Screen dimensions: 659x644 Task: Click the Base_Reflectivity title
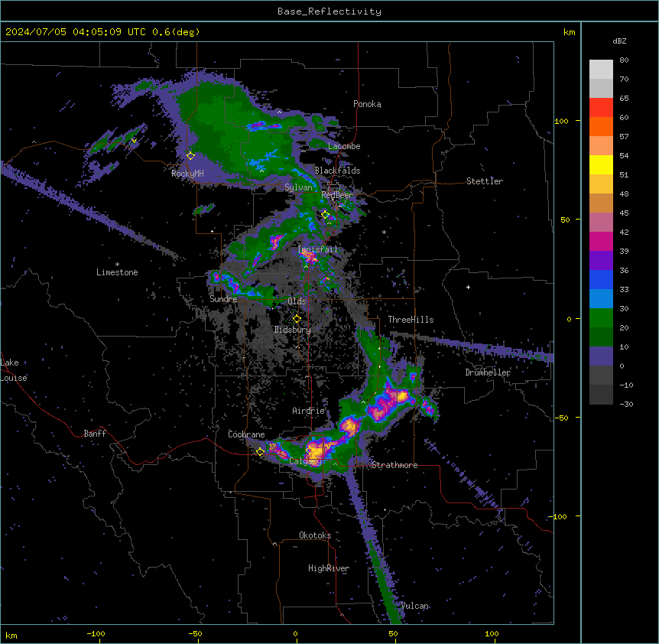click(329, 11)
